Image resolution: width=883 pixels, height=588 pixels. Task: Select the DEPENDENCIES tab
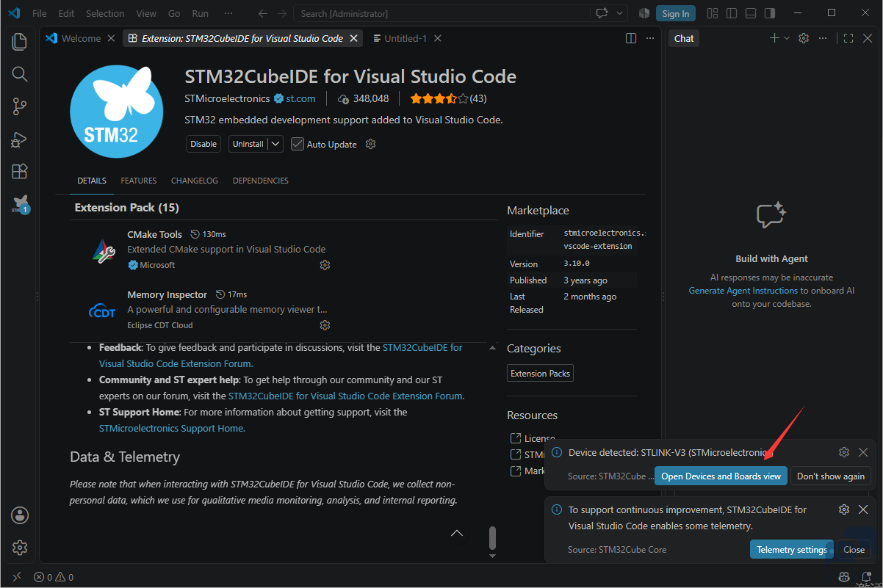point(261,181)
